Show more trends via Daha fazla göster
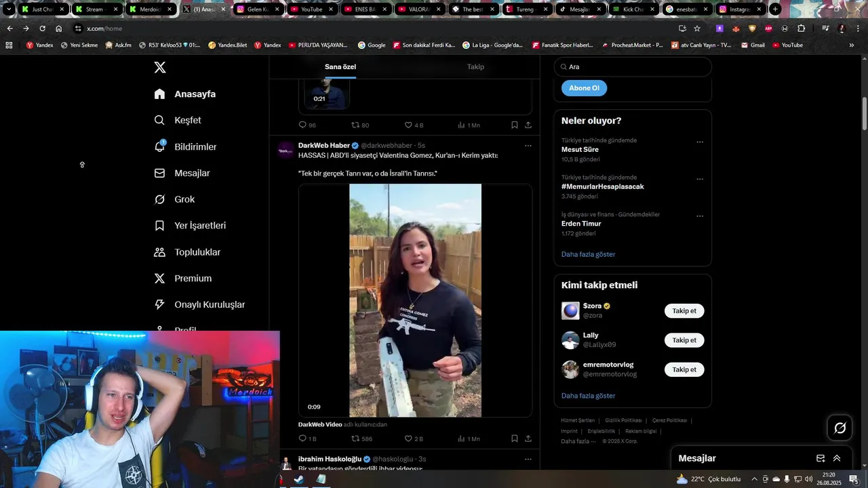Viewport: 868px width, 488px height. pyautogui.click(x=588, y=254)
